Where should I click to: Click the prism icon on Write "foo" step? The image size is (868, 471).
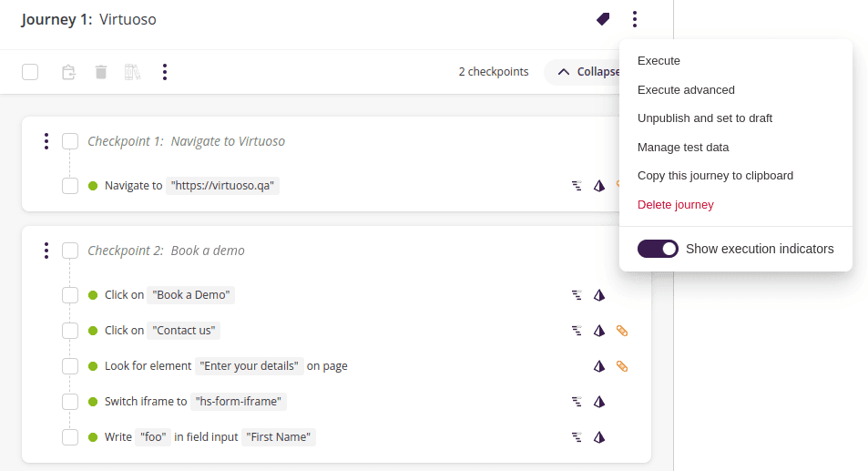tap(599, 437)
